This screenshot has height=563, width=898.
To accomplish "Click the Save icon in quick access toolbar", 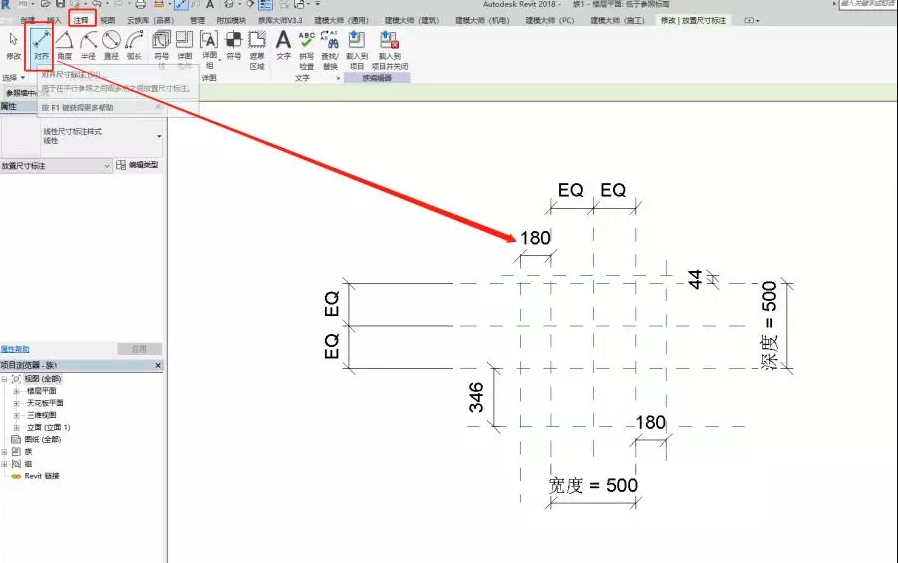I will point(60,4).
